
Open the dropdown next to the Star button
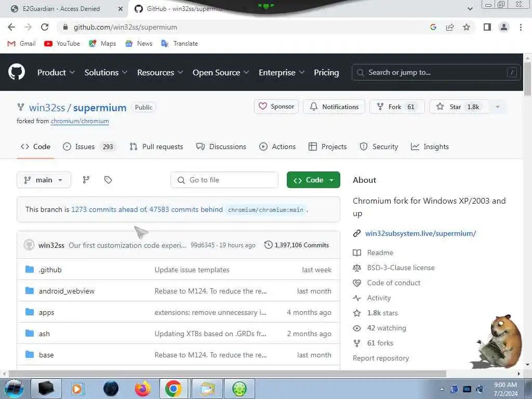point(498,107)
